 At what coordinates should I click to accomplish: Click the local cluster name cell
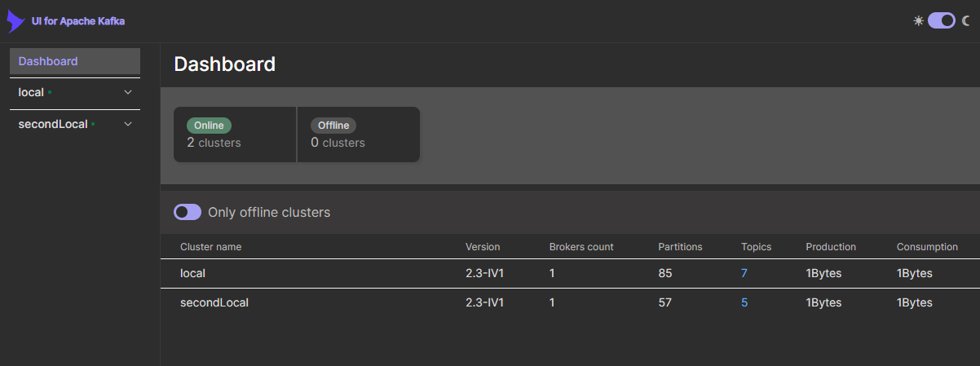click(193, 273)
